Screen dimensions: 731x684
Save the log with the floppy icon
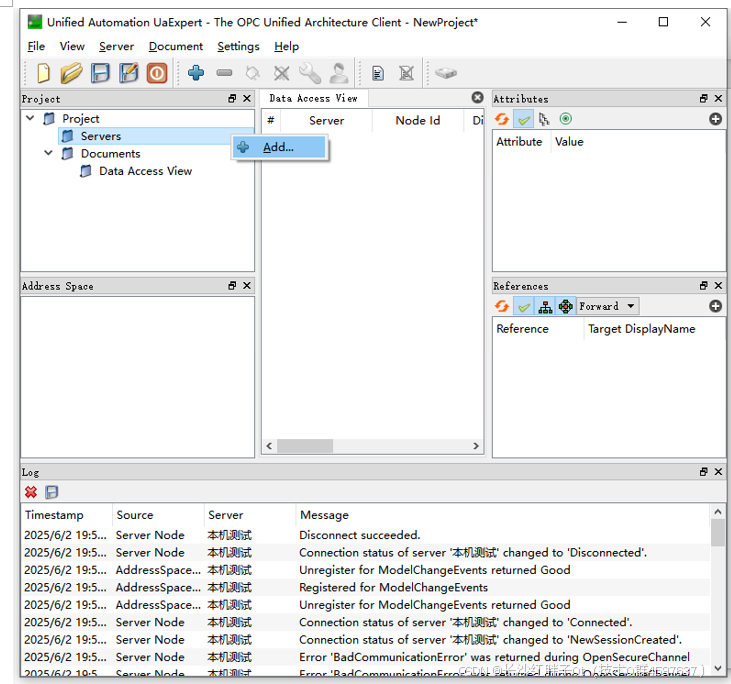pos(51,492)
